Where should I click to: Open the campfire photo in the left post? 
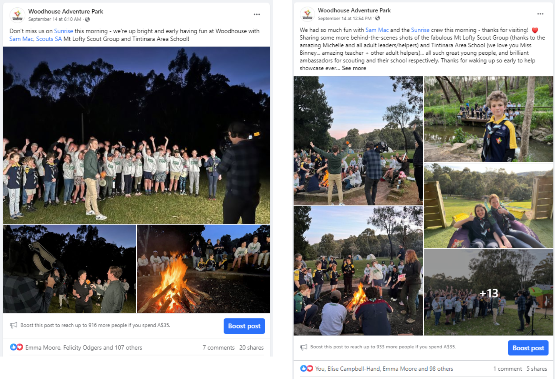pyautogui.click(x=203, y=269)
